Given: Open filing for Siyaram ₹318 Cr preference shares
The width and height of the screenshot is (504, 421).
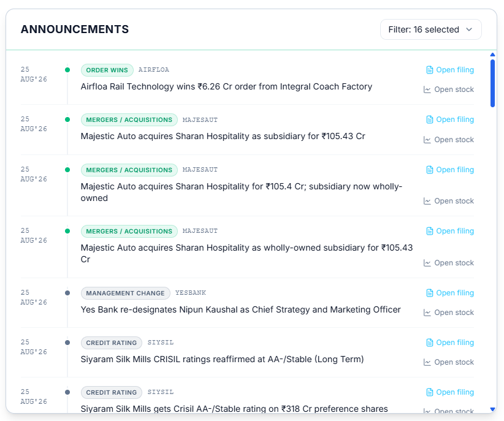Looking at the screenshot, I should [449, 392].
